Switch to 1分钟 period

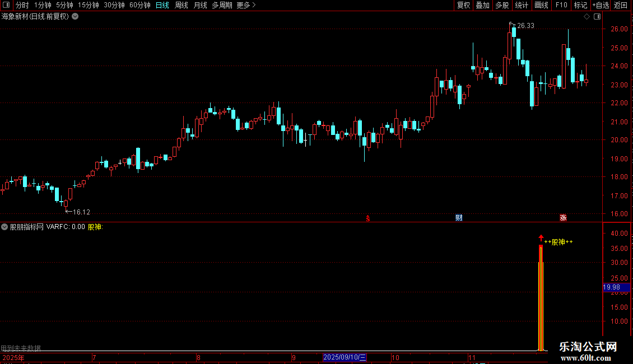coord(43,5)
